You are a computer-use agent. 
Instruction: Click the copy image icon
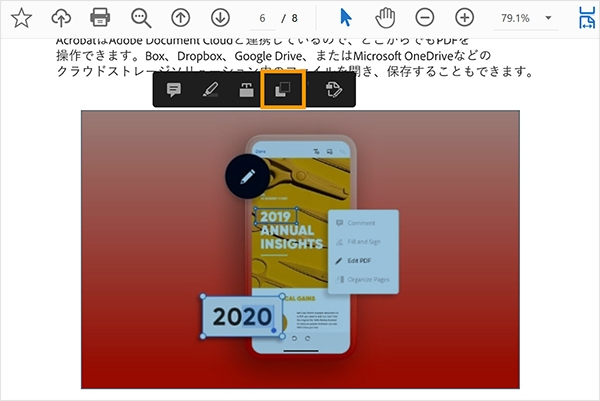pos(283,90)
